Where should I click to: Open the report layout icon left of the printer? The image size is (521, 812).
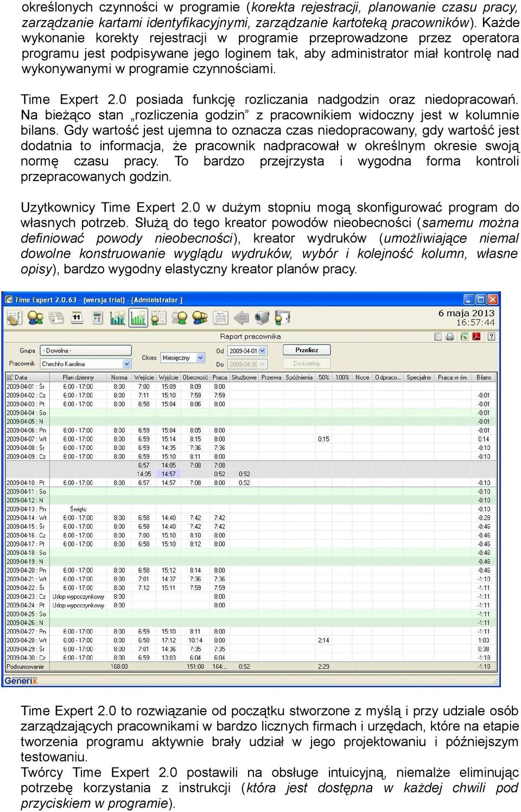pyautogui.click(x=438, y=336)
